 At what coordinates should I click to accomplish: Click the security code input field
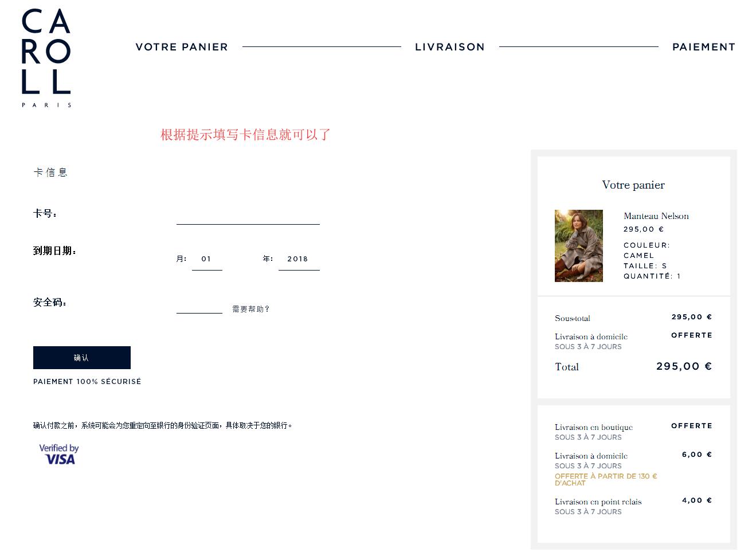pyautogui.click(x=199, y=306)
